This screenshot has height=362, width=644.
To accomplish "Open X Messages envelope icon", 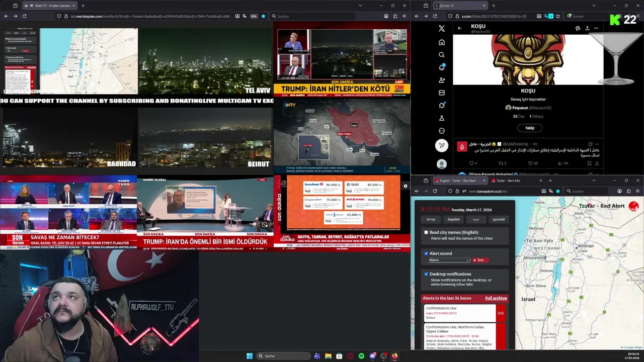I will coord(442,93).
